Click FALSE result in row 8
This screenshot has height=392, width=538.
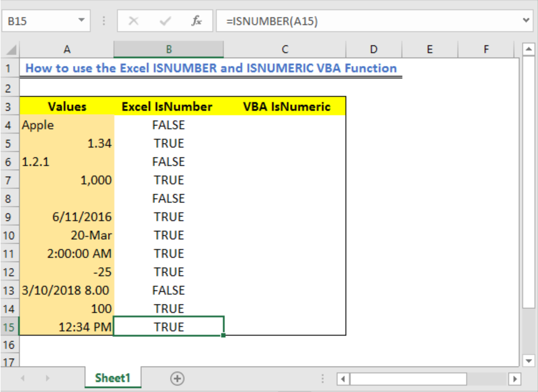[x=169, y=198]
